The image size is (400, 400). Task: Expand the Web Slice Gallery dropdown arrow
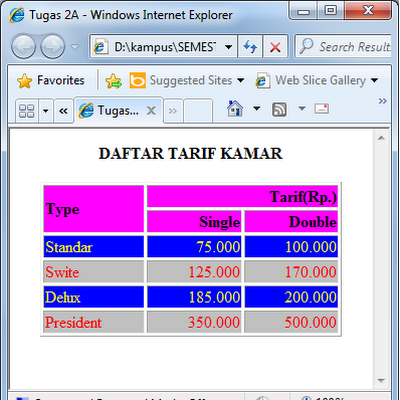click(374, 80)
